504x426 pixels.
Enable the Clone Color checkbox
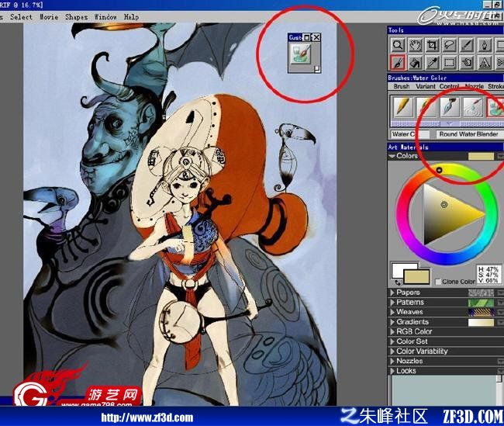(x=438, y=282)
